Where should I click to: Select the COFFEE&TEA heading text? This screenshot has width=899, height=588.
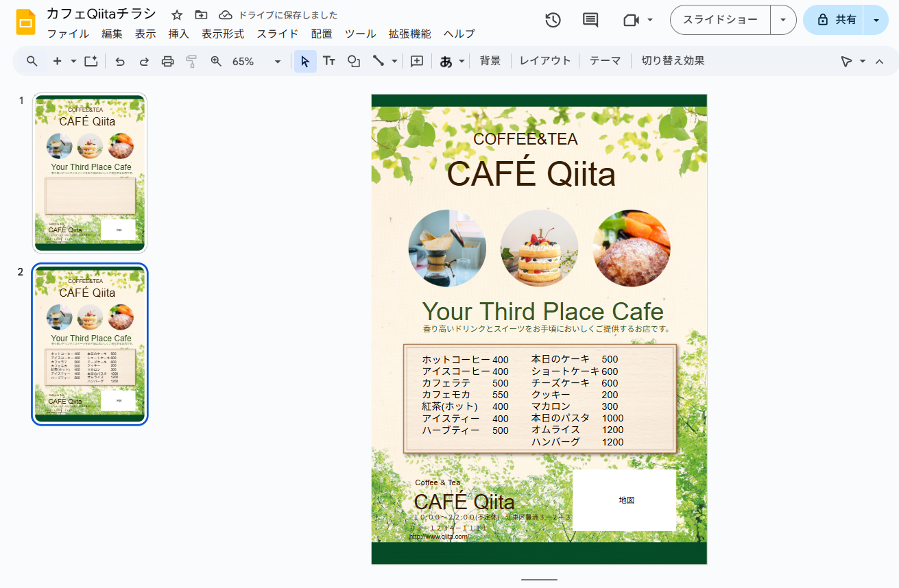pos(525,139)
